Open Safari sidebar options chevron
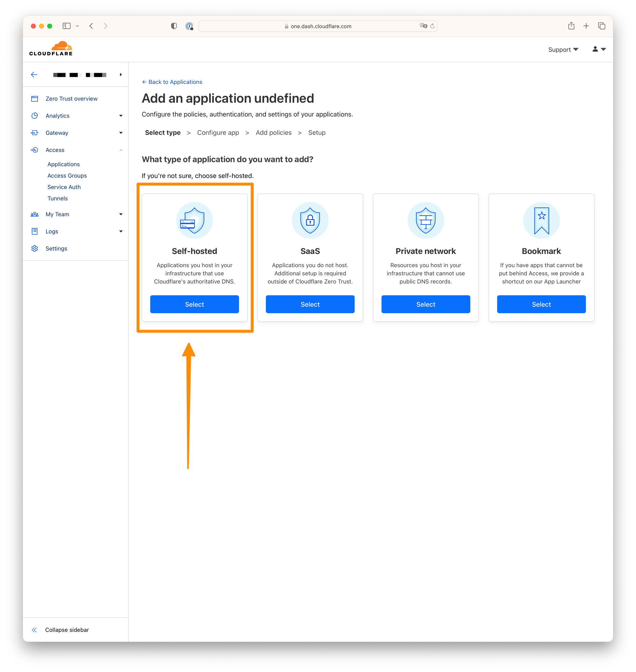The width and height of the screenshot is (636, 672). pyautogui.click(x=77, y=26)
